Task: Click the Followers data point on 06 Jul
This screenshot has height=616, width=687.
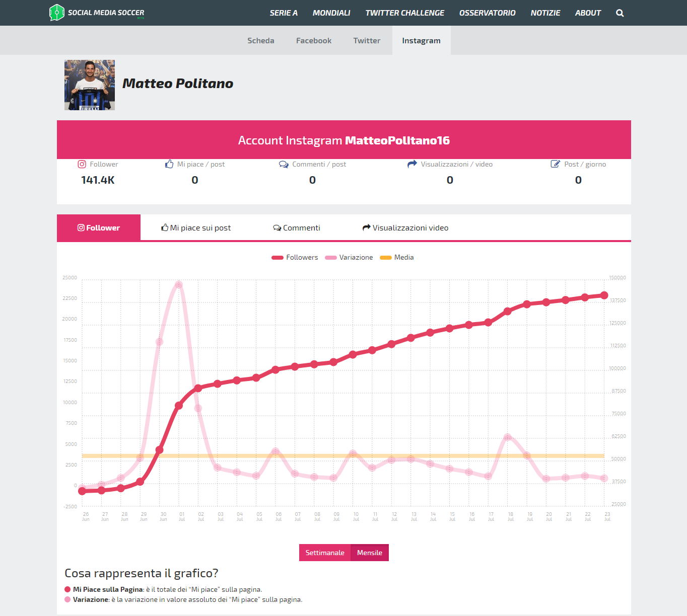Action: [x=276, y=369]
